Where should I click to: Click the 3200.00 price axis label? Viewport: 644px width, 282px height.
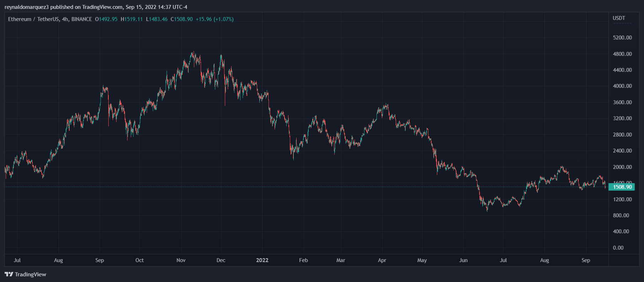point(622,118)
